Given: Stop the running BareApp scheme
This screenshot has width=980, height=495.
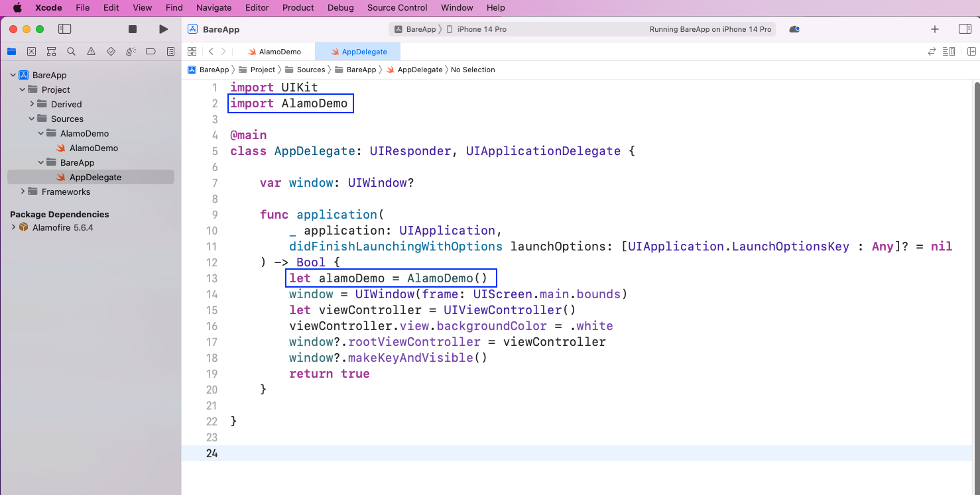Looking at the screenshot, I should click(x=133, y=29).
